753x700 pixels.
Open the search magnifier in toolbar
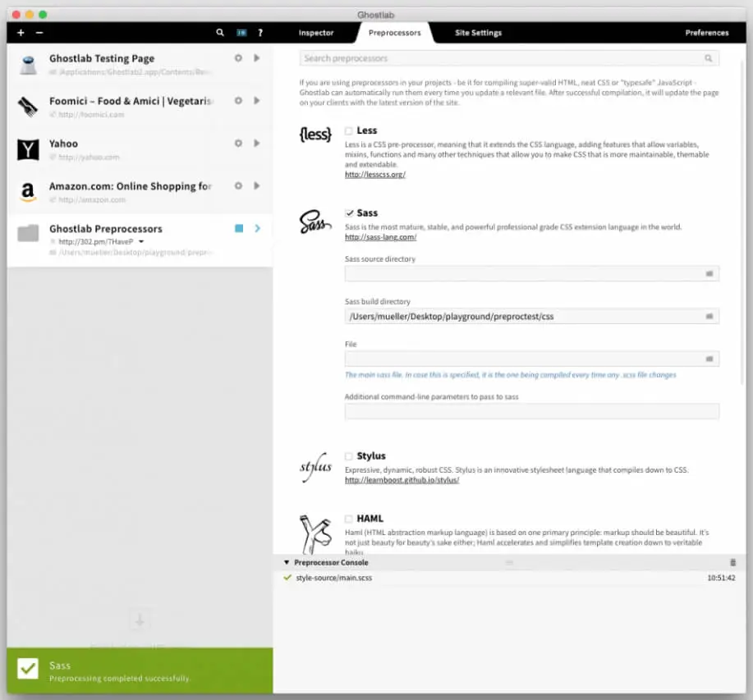(x=220, y=33)
